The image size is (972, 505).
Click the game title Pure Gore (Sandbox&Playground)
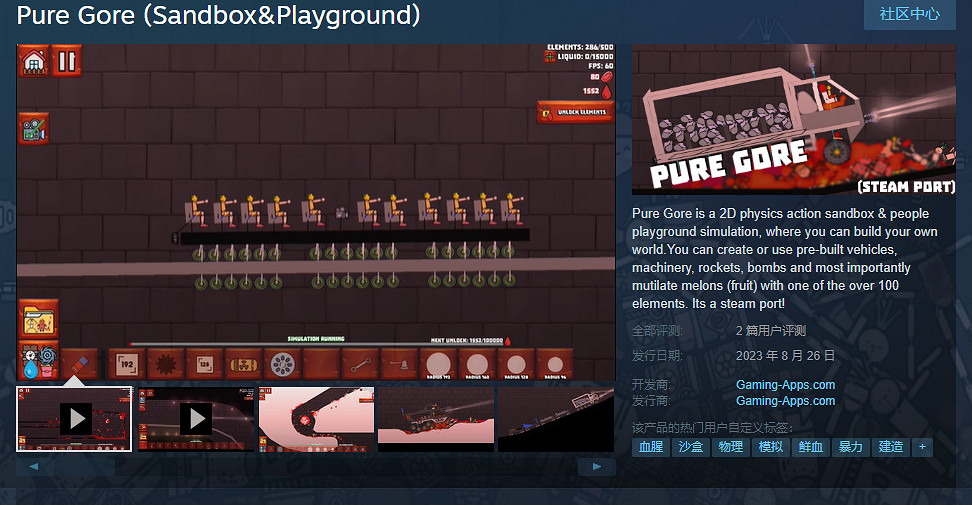pos(218,15)
